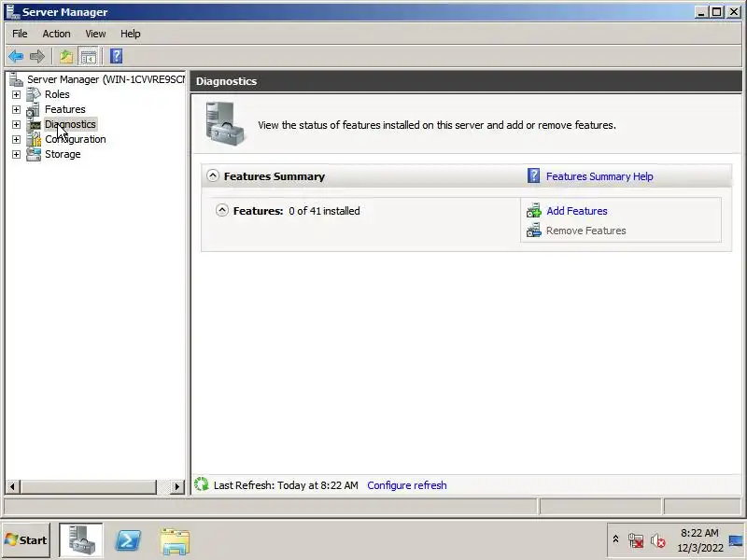The height and width of the screenshot is (560, 747).
Task: Click the Add Features link
Action: pyautogui.click(x=576, y=211)
